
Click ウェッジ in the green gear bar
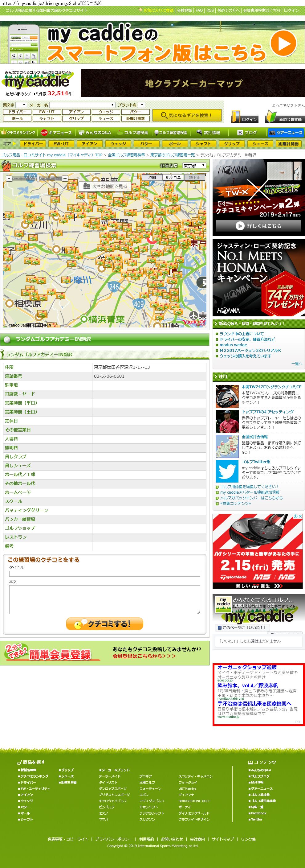pyautogui.click(x=118, y=144)
